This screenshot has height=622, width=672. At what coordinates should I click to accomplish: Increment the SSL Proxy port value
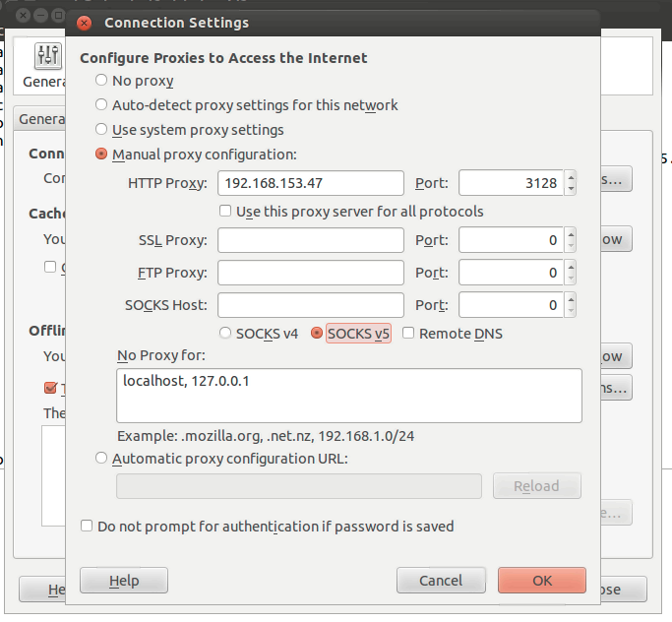(x=572, y=235)
